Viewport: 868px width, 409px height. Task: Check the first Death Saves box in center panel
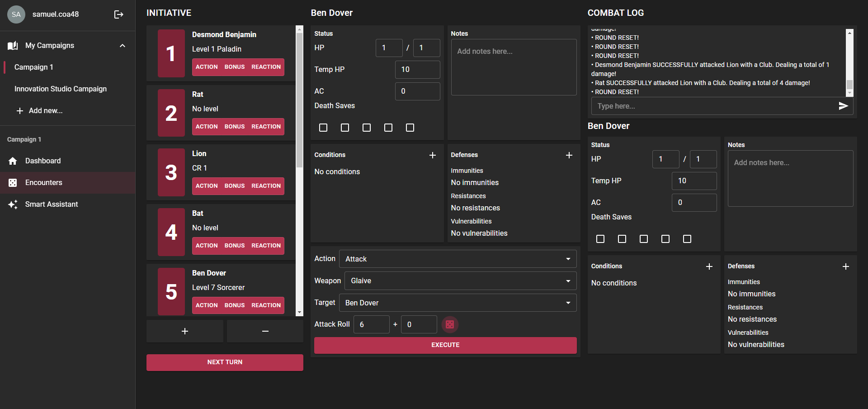(x=323, y=128)
